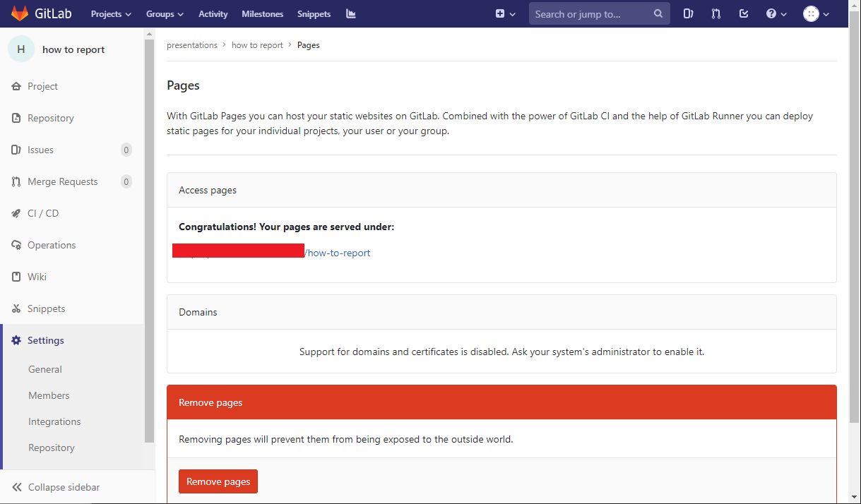Open 'how to report' project title in sidebar
Image resolution: width=861 pixels, height=504 pixels.
pos(73,49)
